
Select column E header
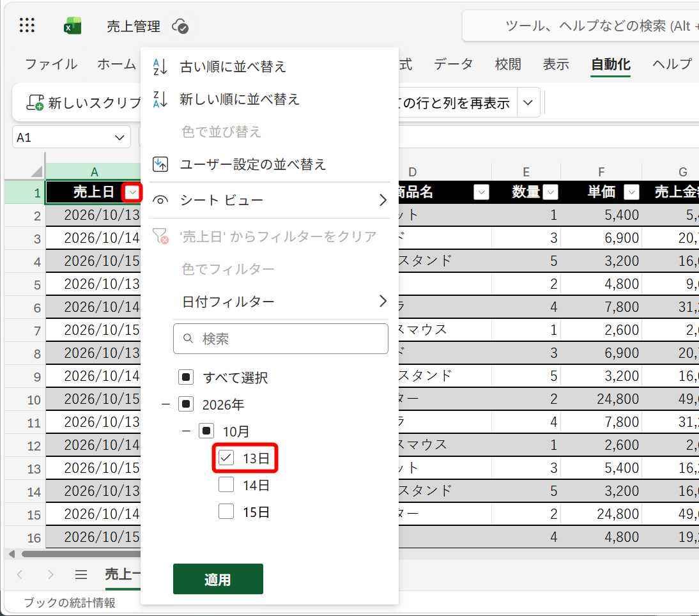[526, 172]
